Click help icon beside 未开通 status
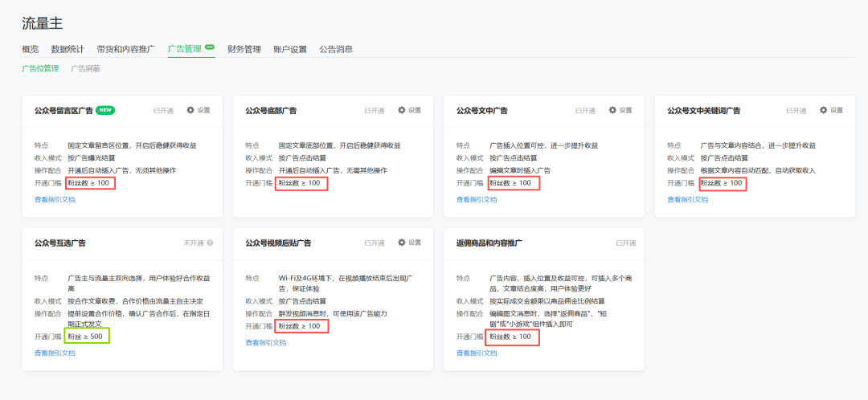 210,243
